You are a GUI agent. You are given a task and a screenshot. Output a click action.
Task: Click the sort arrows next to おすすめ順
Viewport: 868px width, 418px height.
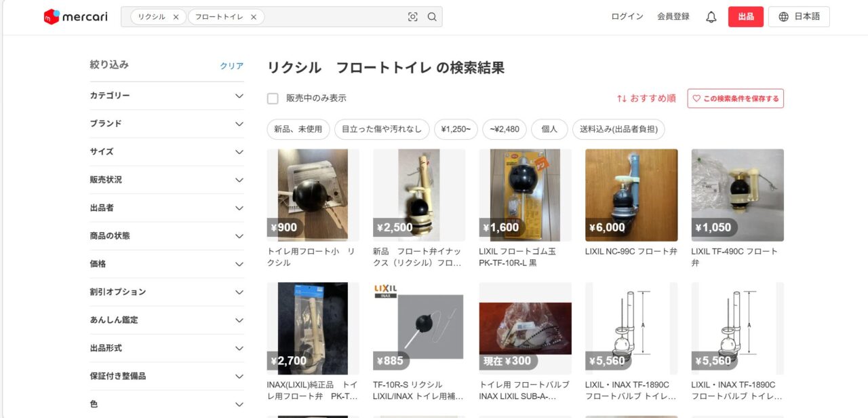coord(622,98)
